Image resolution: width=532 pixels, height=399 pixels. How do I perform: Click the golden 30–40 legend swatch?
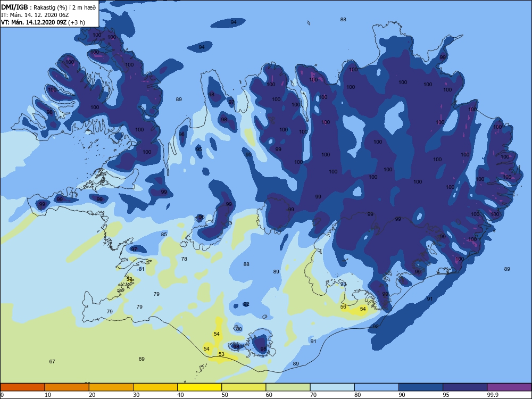(155, 387)
